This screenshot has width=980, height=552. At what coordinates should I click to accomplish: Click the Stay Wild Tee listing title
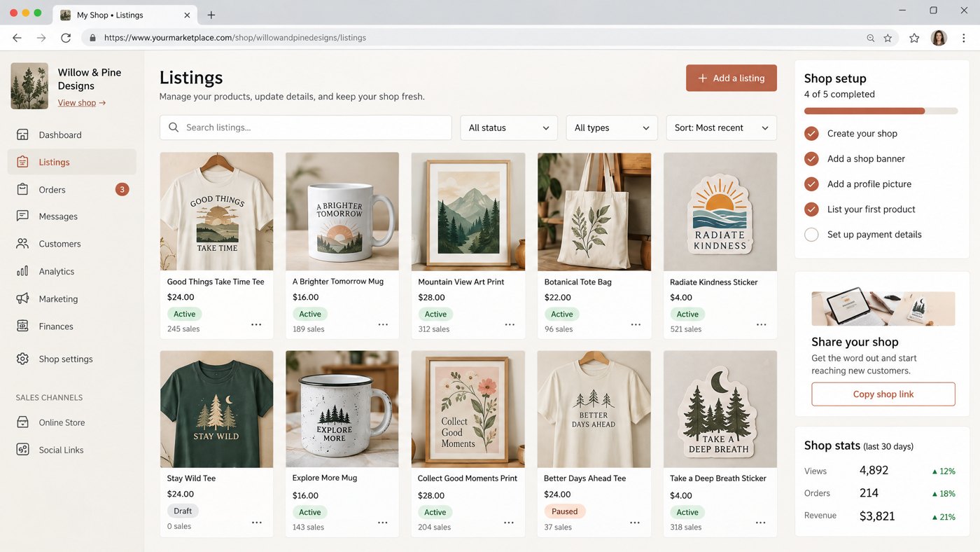pos(191,478)
